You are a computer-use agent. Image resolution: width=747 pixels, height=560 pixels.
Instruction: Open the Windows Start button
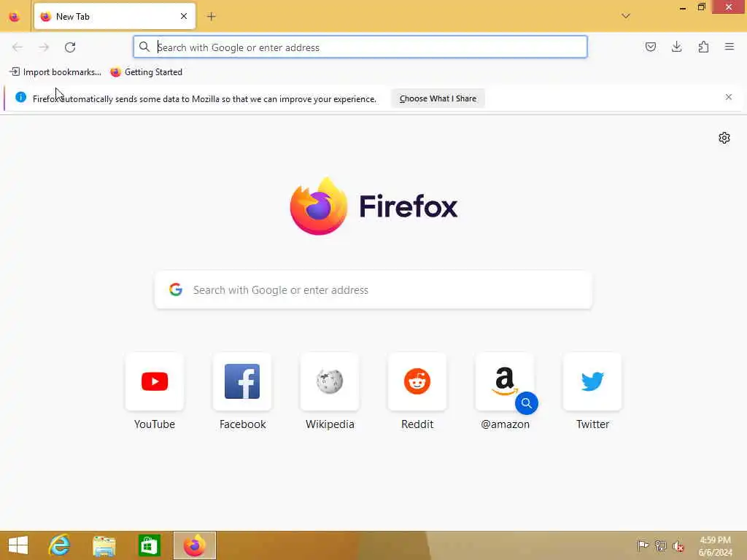pos(18,545)
